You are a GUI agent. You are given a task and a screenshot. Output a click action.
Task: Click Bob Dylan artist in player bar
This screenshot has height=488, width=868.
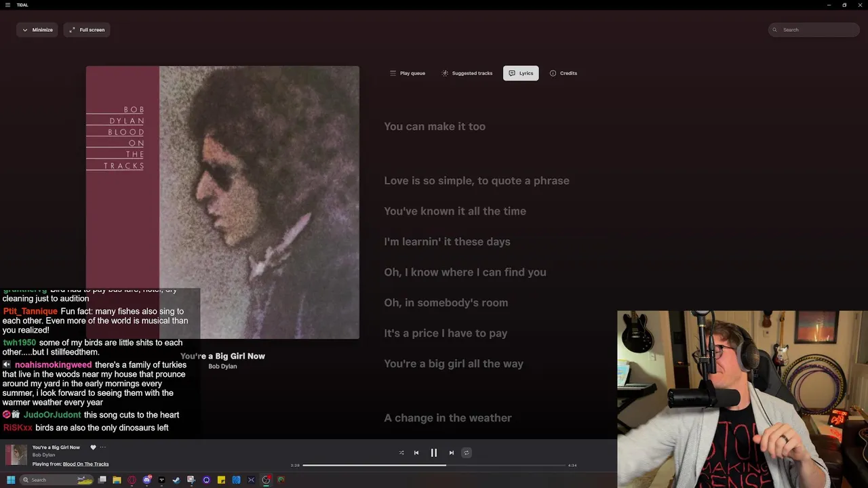(44, 455)
